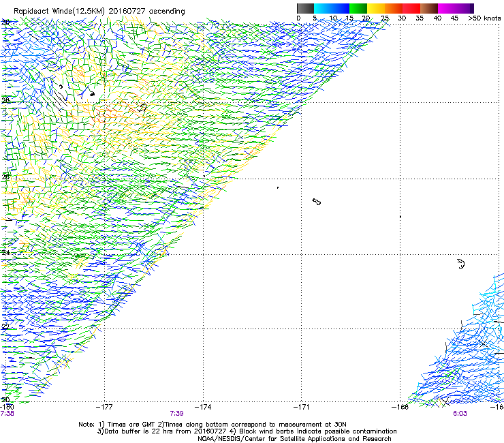Click the green 15-20 knots legend swatch
The width and height of the screenshot is (504, 443).
click(358, 8)
